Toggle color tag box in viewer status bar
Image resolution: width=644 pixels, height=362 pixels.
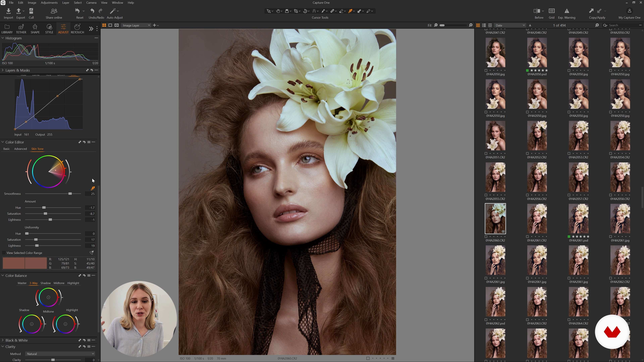368,358
